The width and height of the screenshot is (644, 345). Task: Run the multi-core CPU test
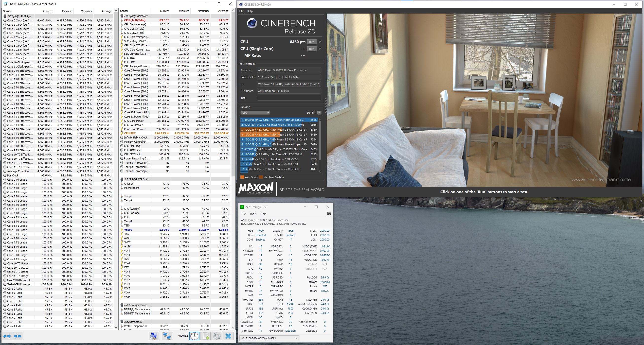tap(311, 42)
